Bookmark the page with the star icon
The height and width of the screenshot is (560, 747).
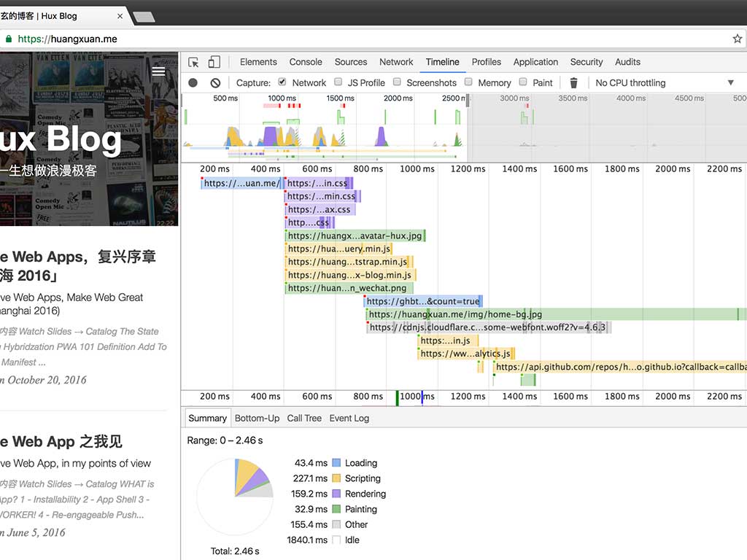[x=737, y=39]
